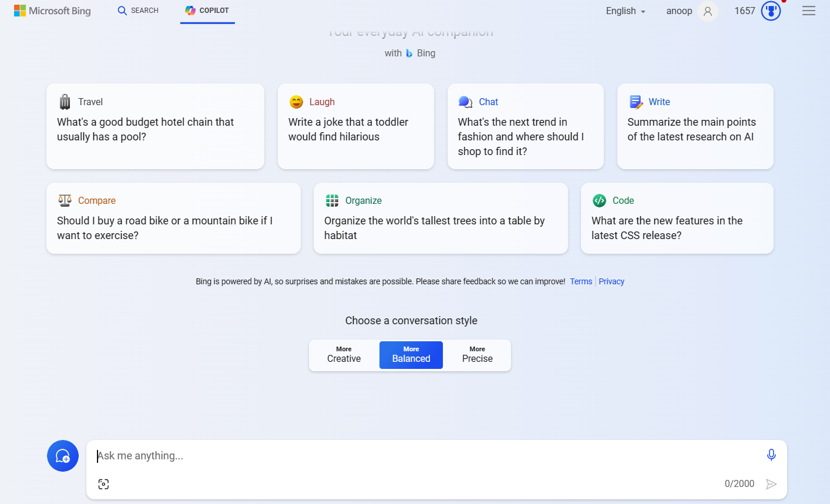Screen dimensions: 830x504
Task: Click the anoop account name
Action: 679,11
